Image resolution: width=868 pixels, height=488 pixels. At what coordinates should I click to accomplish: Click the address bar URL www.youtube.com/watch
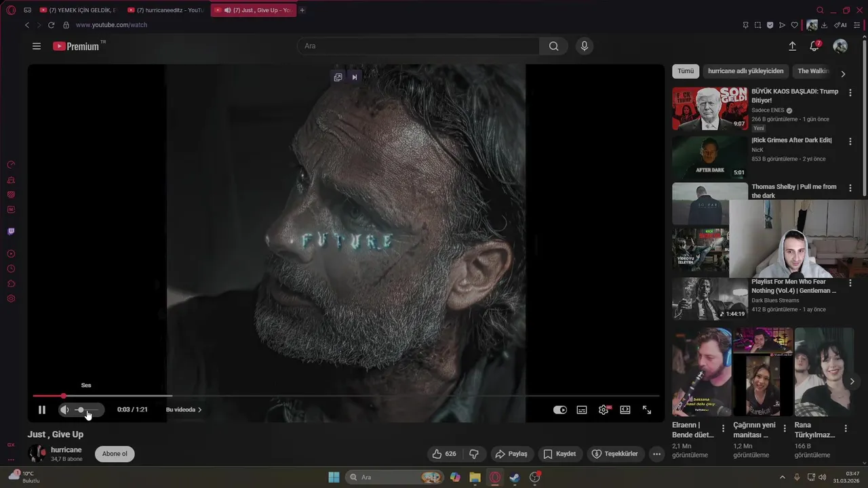coord(111,25)
